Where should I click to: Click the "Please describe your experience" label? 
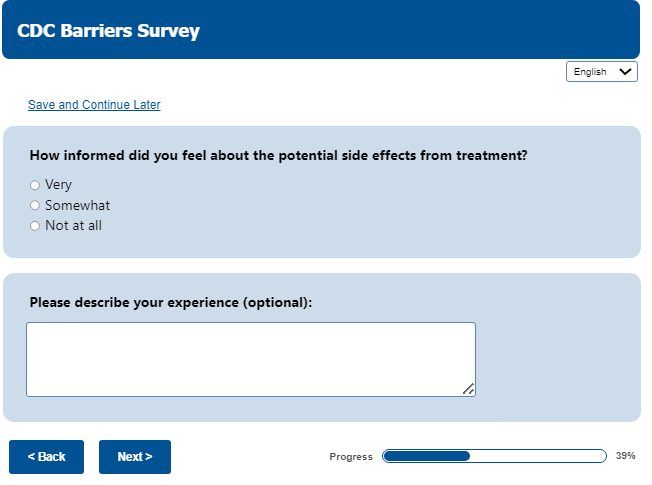171,302
